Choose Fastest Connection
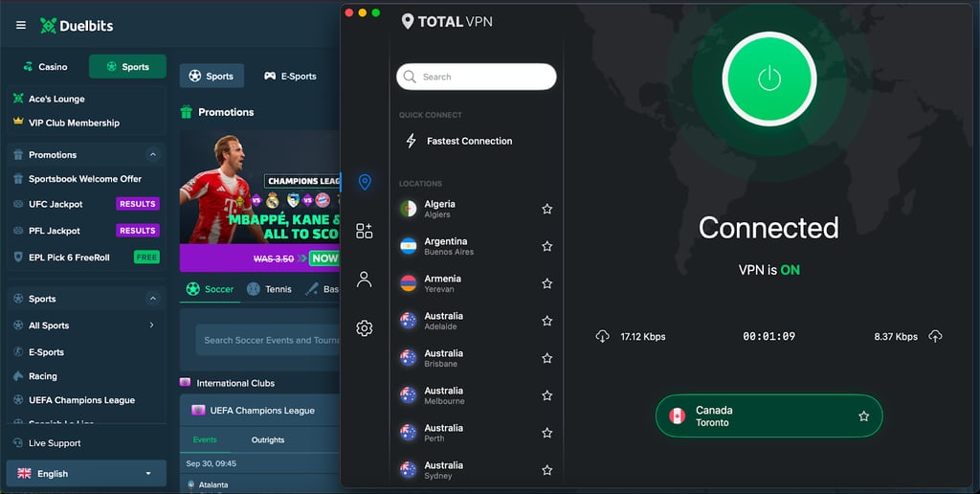 coord(469,141)
